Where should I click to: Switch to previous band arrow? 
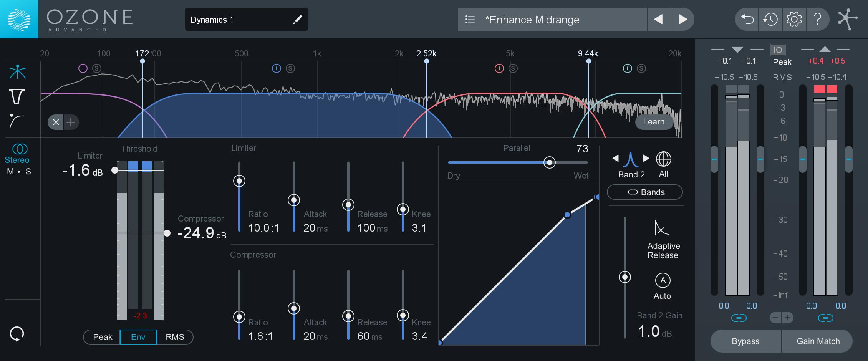[616, 158]
